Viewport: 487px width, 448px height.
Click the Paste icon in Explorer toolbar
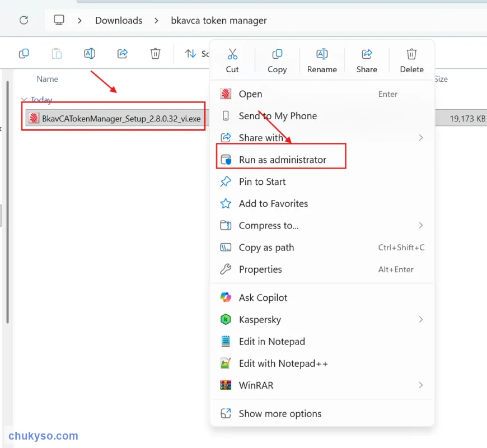pos(57,53)
